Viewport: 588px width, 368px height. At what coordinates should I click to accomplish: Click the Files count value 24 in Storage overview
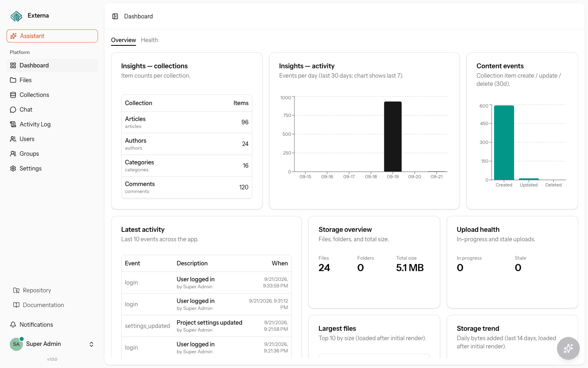coord(324,268)
